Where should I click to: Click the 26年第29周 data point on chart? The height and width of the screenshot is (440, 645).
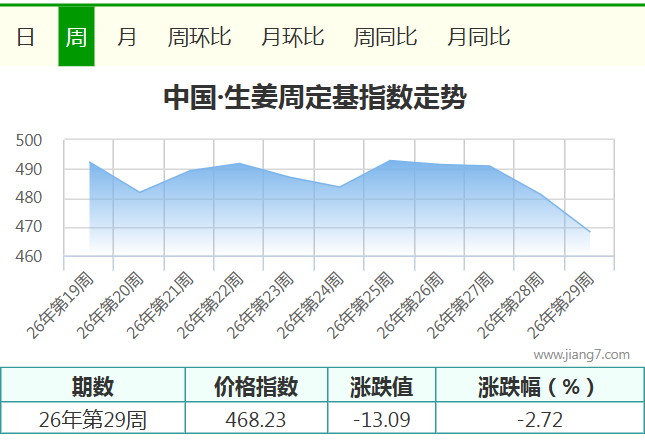pos(589,232)
